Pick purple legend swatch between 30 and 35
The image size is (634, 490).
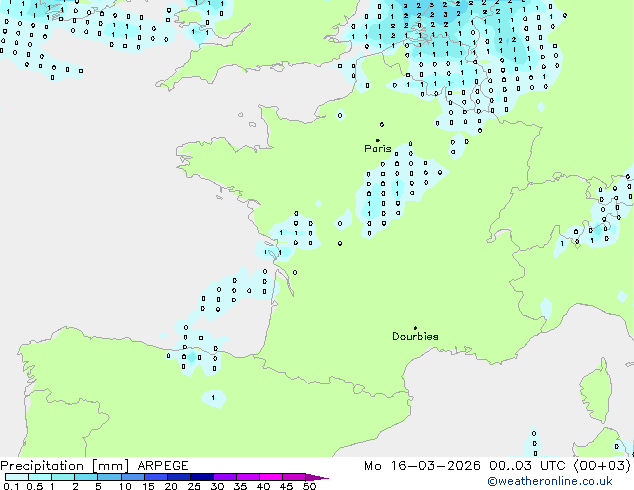tap(225, 477)
